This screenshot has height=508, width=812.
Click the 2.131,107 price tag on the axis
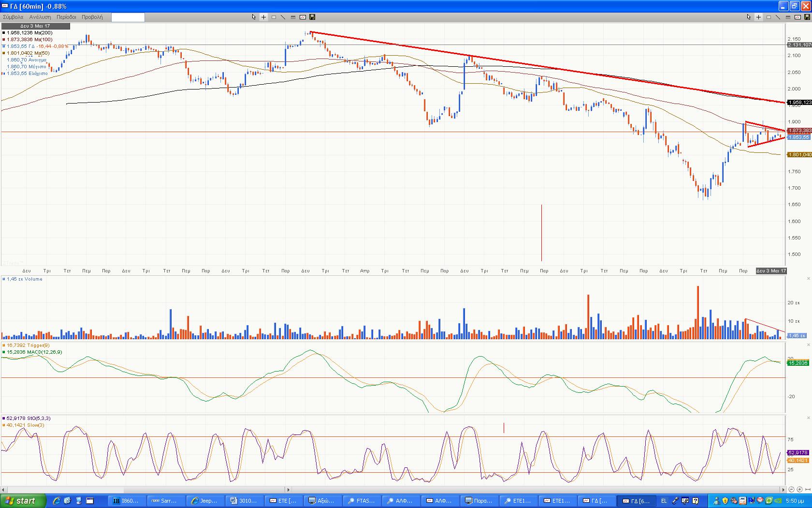click(x=799, y=45)
